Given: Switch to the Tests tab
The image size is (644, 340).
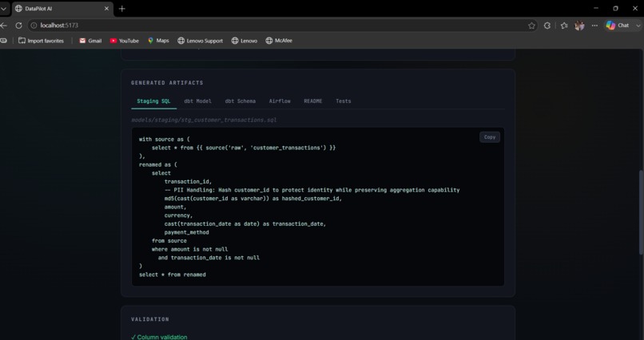Looking at the screenshot, I should [x=344, y=101].
